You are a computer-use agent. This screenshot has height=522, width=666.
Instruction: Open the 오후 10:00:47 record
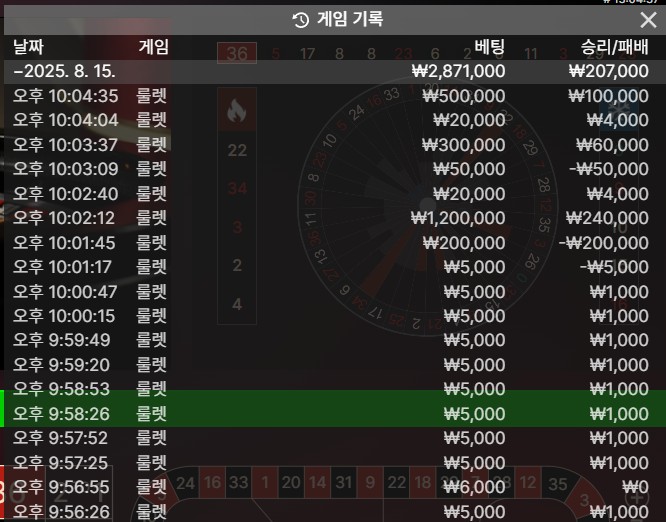point(333,292)
